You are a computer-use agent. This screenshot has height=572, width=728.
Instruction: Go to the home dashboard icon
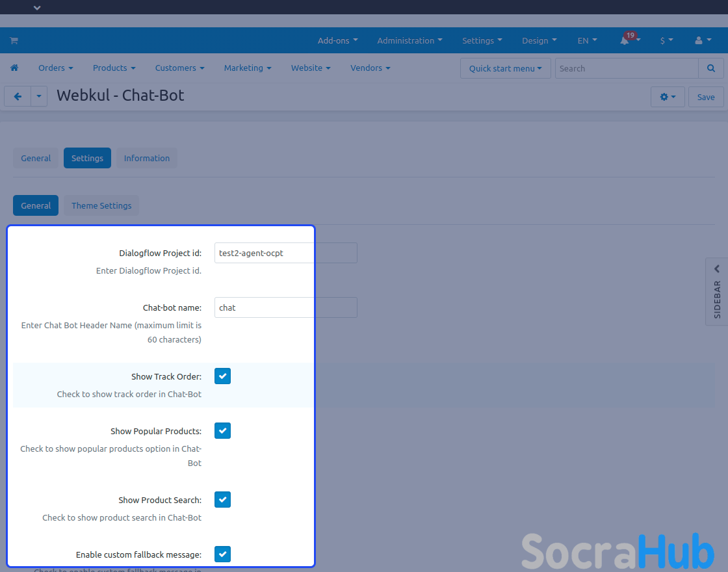14,68
